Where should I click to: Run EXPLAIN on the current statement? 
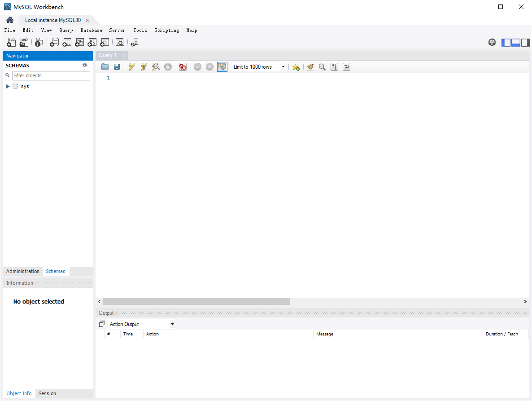point(156,67)
